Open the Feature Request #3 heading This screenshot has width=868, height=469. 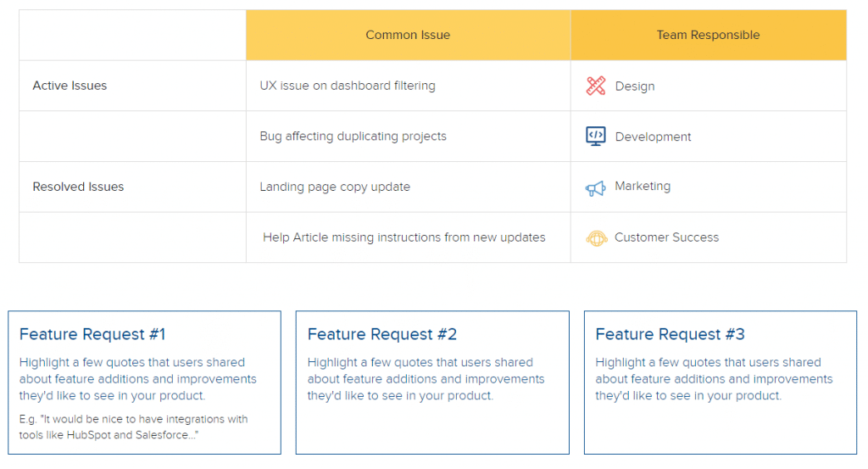click(670, 334)
